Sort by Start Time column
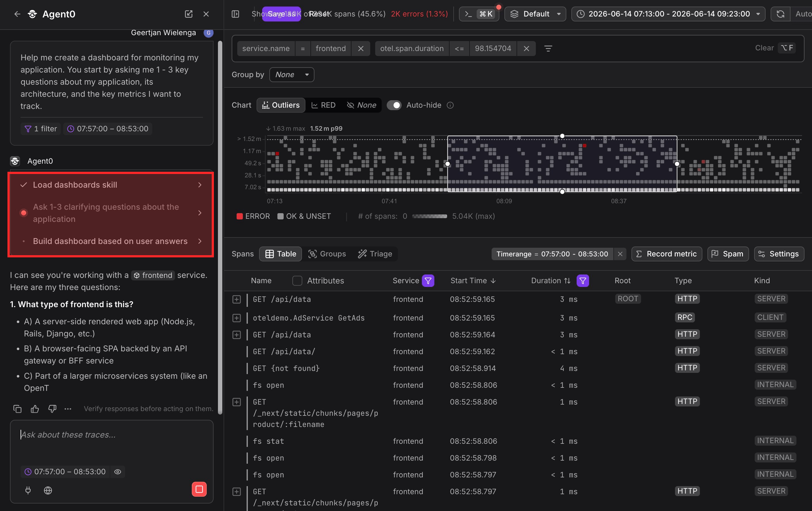 [x=473, y=281]
